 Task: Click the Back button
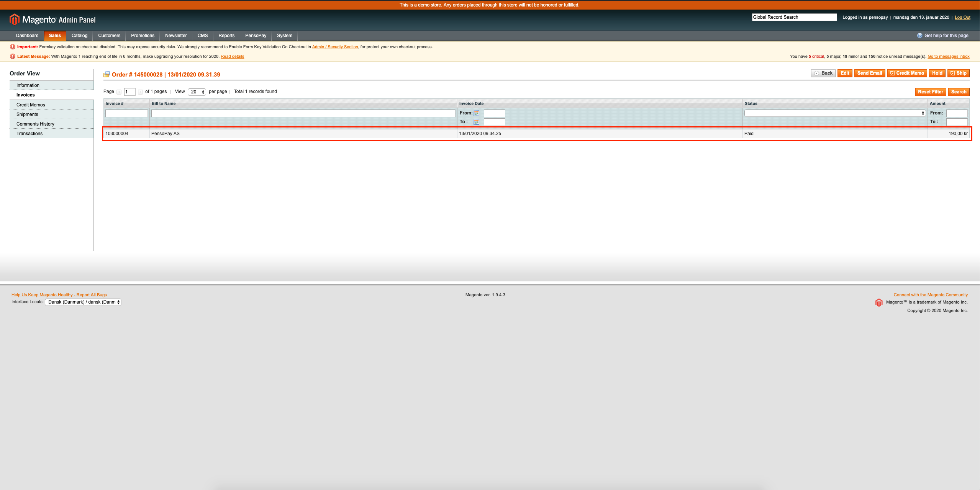(x=823, y=73)
